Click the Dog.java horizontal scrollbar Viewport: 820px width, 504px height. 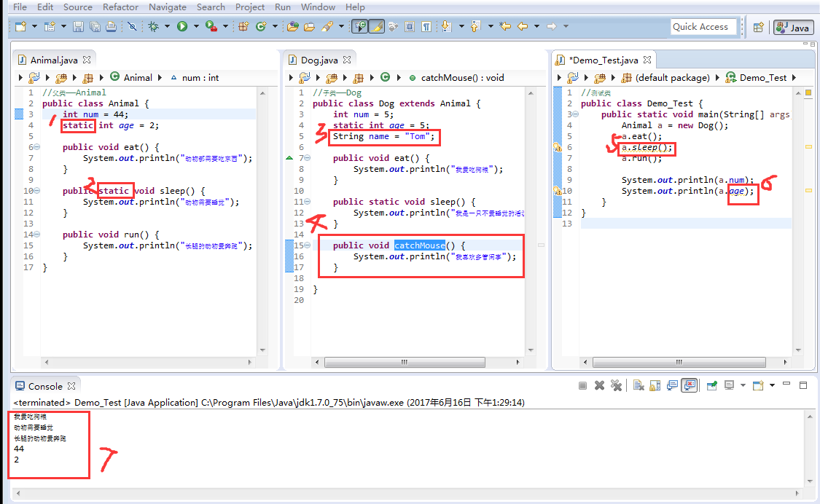[x=405, y=362]
